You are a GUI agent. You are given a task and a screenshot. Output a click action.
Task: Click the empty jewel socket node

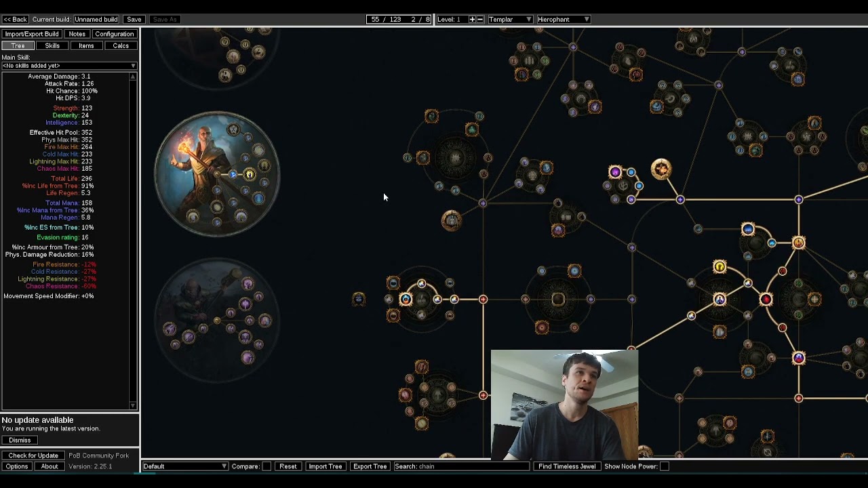pos(558,299)
